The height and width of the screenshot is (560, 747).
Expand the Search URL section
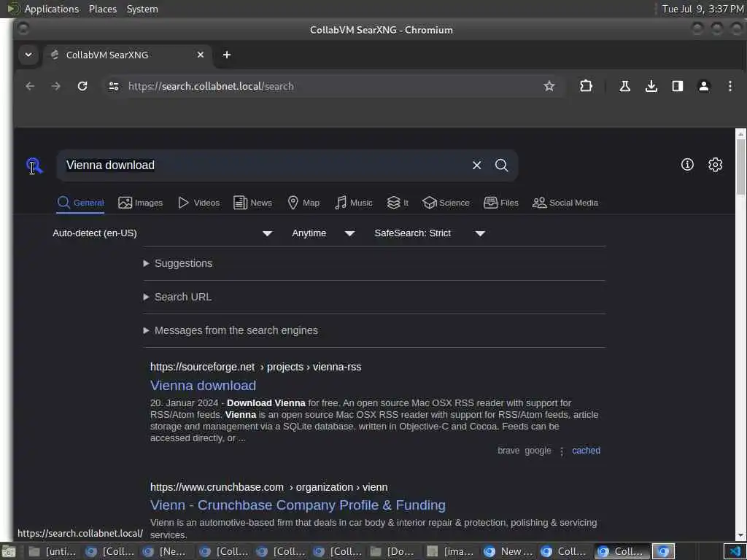point(177,297)
